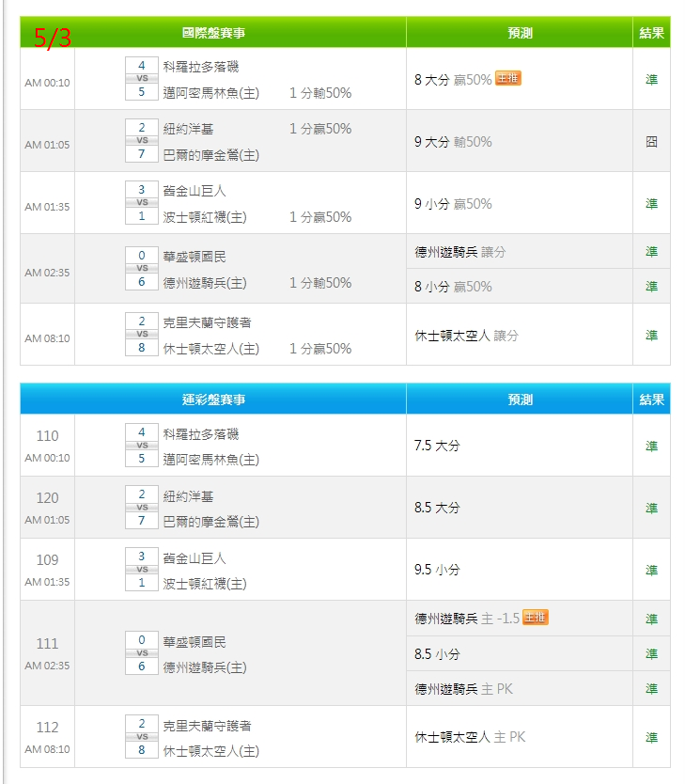Click the 結果 column header in the green table
685x784 pixels.
pos(651,33)
